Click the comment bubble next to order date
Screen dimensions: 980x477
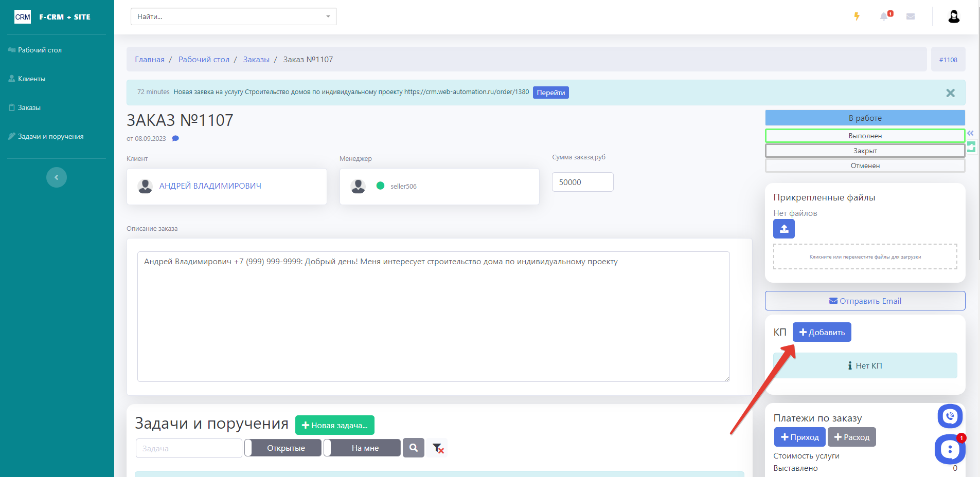point(175,138)
